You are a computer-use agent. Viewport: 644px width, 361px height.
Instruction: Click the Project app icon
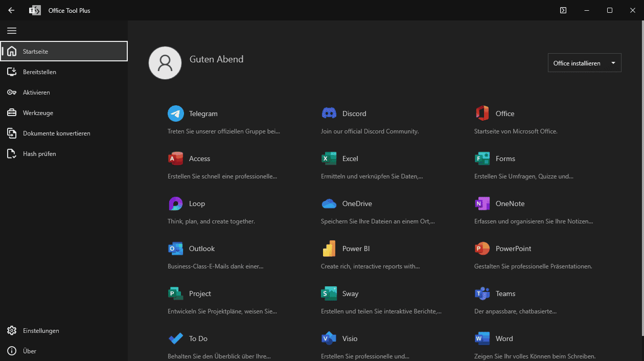pos(176,294)
